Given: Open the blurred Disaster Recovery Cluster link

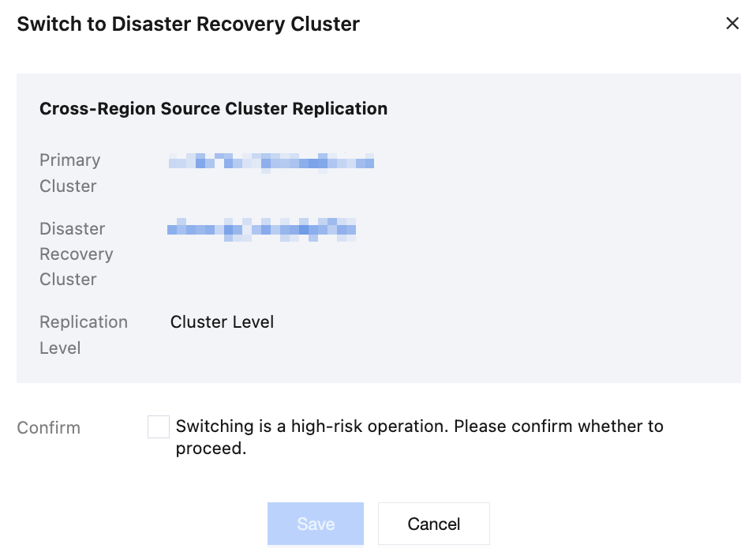Looking at the screenshot, I should tap(261, 228).
